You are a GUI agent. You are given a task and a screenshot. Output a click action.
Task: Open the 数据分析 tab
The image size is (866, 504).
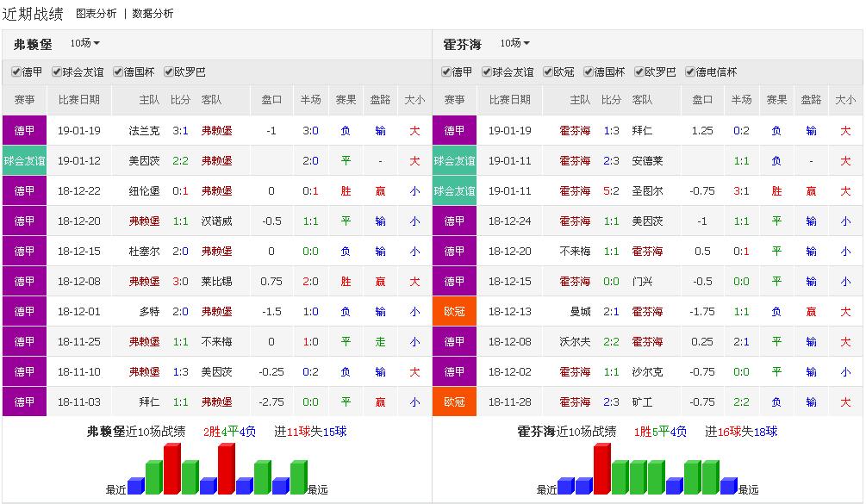153,14
